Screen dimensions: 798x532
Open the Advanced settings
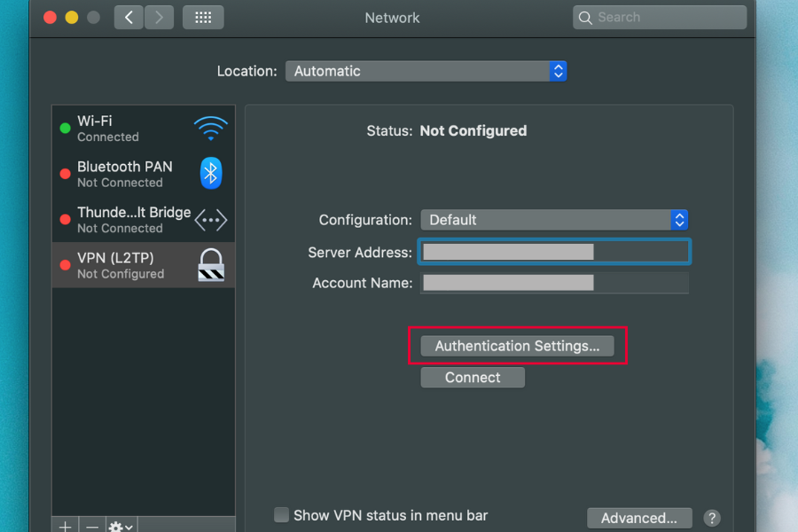click(639, 519)
